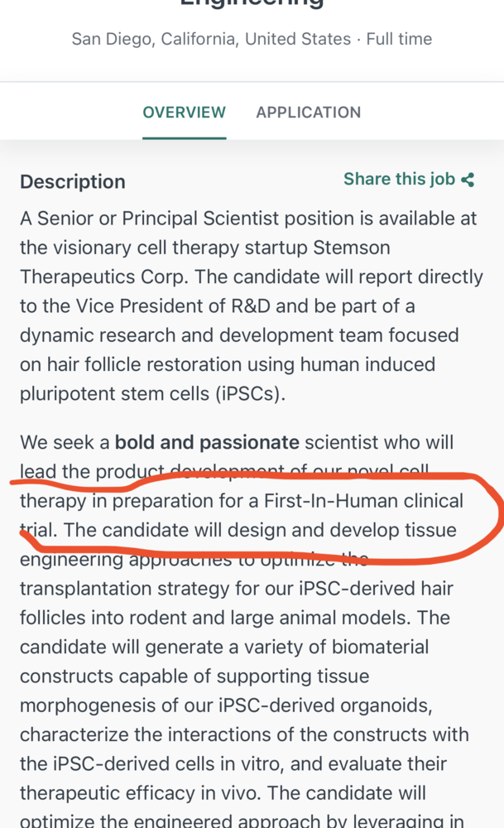Switch to the APPLICATION tab
The image size is (504, 828).
pyautogui.click(x=308, y=113)
